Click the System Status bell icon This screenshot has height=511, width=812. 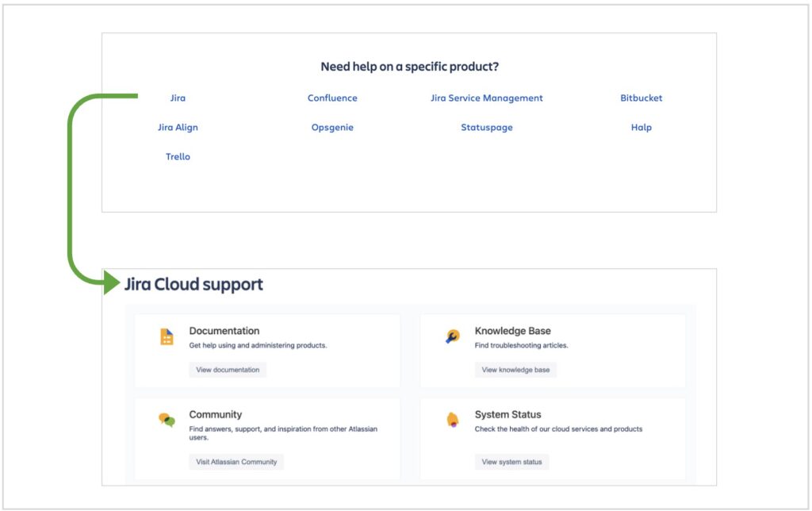[x=453, y=420]
